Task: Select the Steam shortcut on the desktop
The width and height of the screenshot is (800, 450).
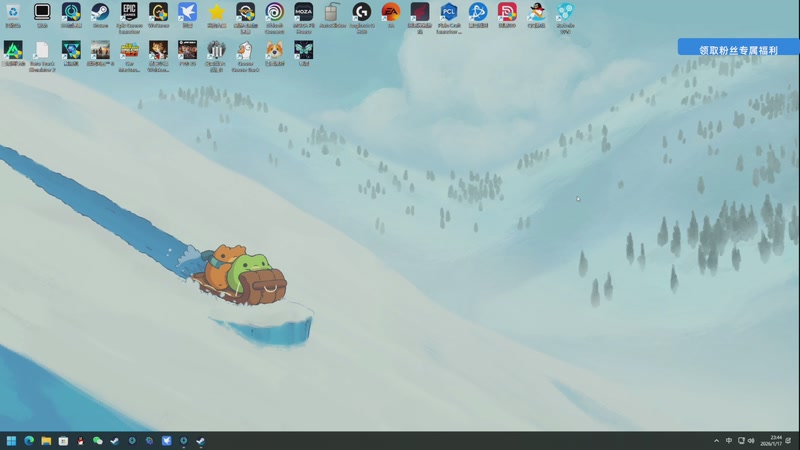Action: click(x=100, y=15)
